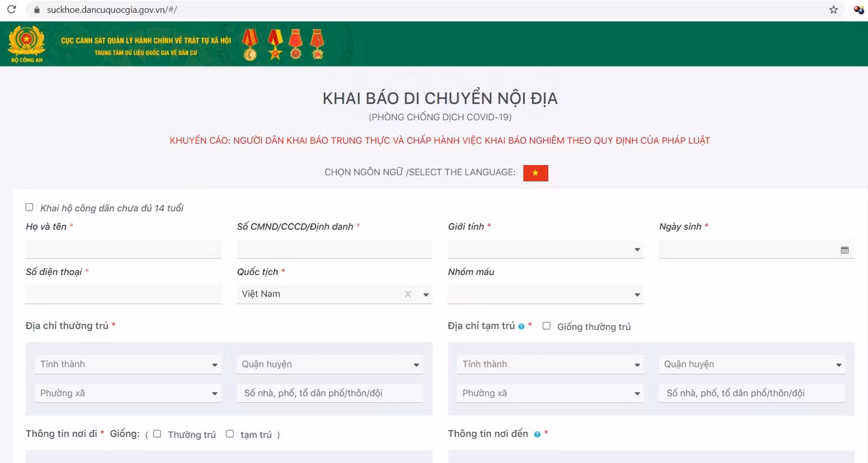Click the Họ và tên input field
This screenshot has width=868, height=463.
point(123,249)
